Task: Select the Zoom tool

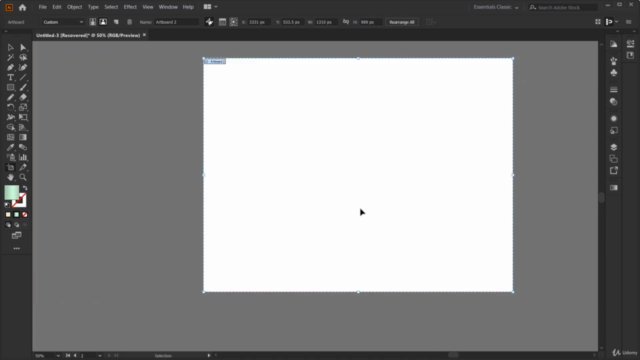Action: coord(23,178)
